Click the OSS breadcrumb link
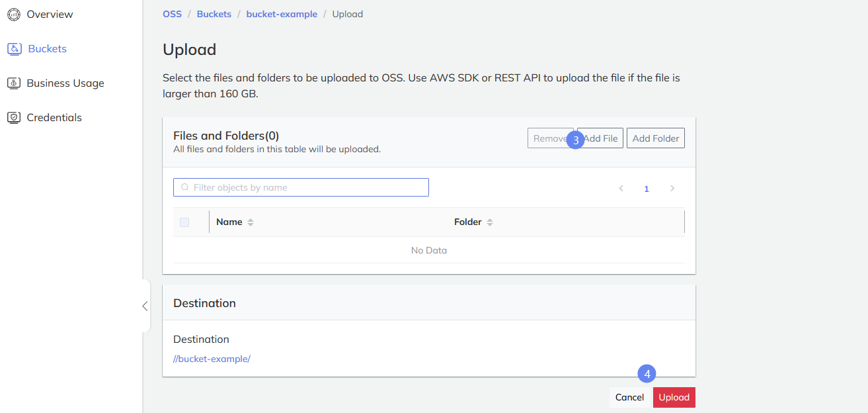Image resolution: width=868 pixels, height=413 pixels. pyautogui.click(x=172, y=14)
